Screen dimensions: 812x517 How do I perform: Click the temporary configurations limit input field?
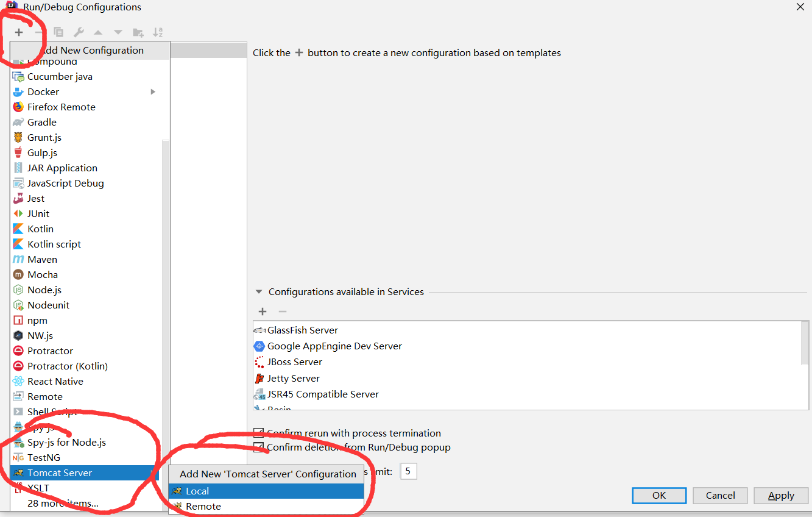[408, 471]
